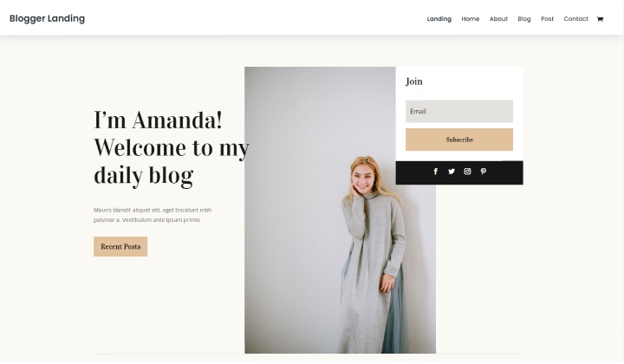Open the Instagram social icon
Screen dimensions: 624x364
pyautogui.click(x=467, y=172)
